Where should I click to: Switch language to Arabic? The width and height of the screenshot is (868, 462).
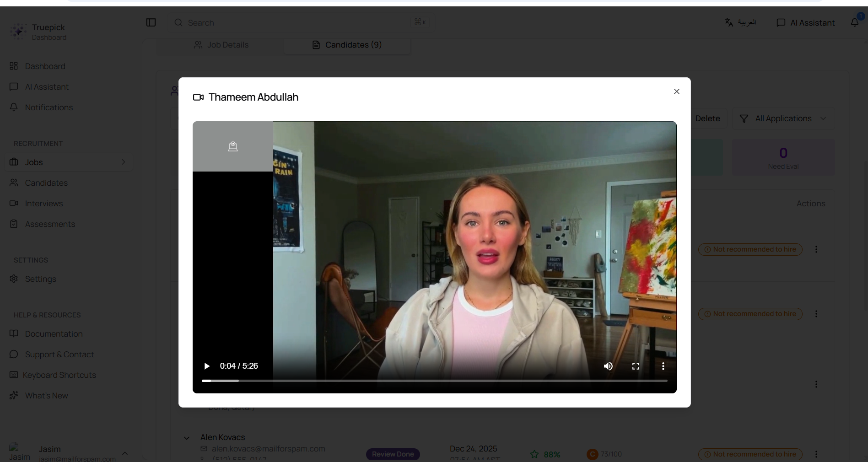[x=740, y=22]
